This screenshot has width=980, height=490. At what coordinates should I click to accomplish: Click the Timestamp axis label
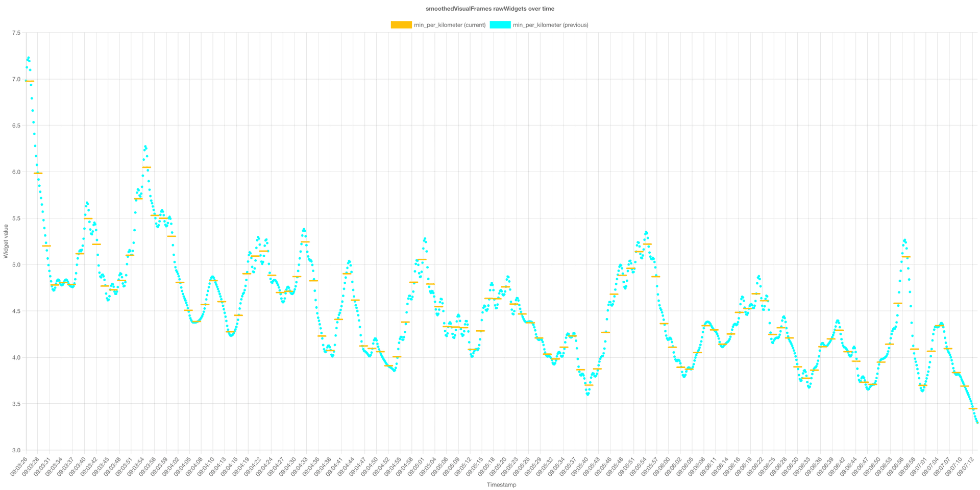tap(501, 485)
